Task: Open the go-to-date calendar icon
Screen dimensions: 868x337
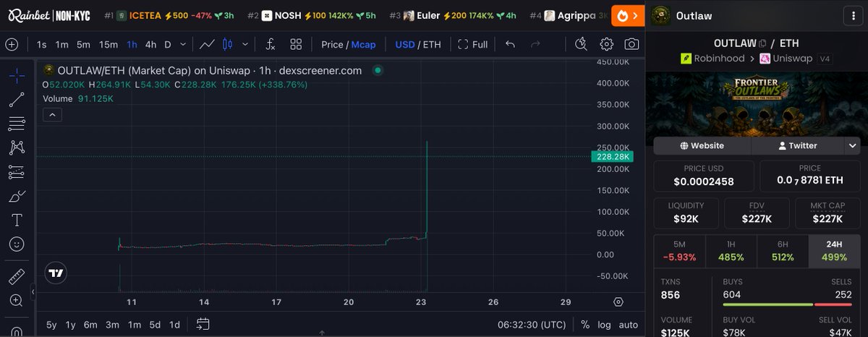Action: tap(203, 324)
